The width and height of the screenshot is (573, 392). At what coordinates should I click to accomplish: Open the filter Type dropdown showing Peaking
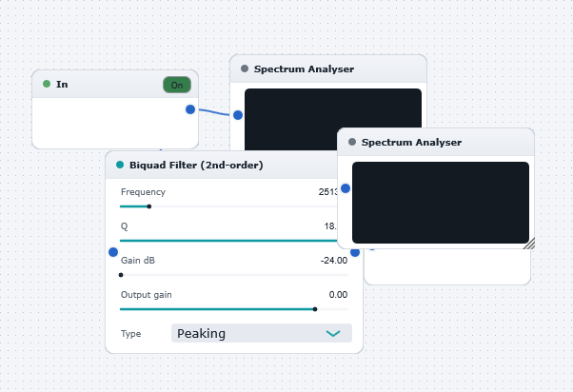262,333
